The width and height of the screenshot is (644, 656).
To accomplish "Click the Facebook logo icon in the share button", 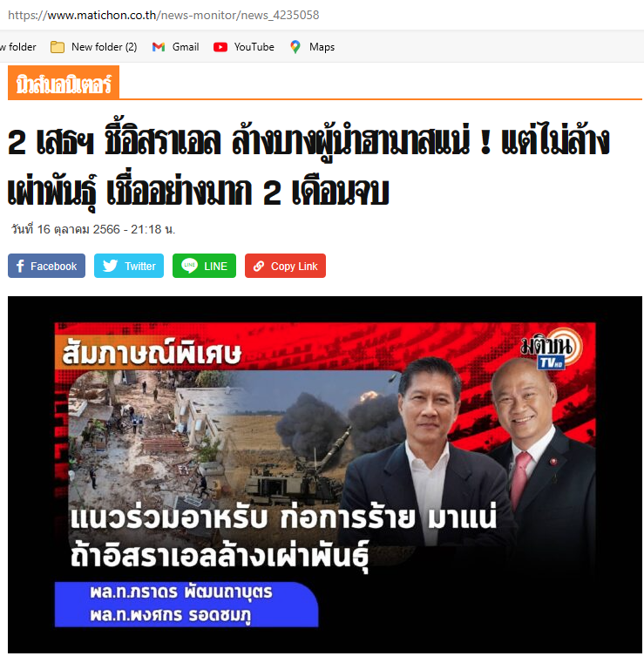I will pos(20,266).
